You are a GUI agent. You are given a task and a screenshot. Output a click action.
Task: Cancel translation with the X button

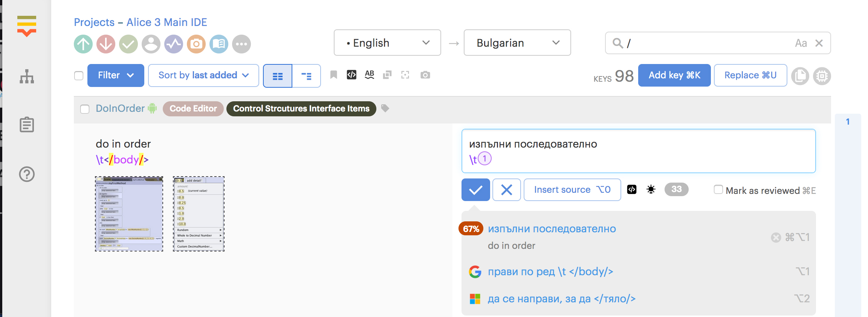click(x=507, y=190)
